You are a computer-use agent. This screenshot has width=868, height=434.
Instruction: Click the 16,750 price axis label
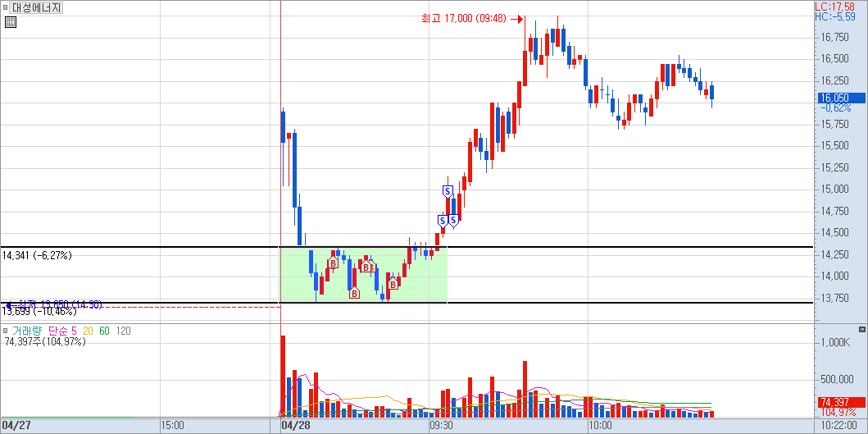(835, 38)
